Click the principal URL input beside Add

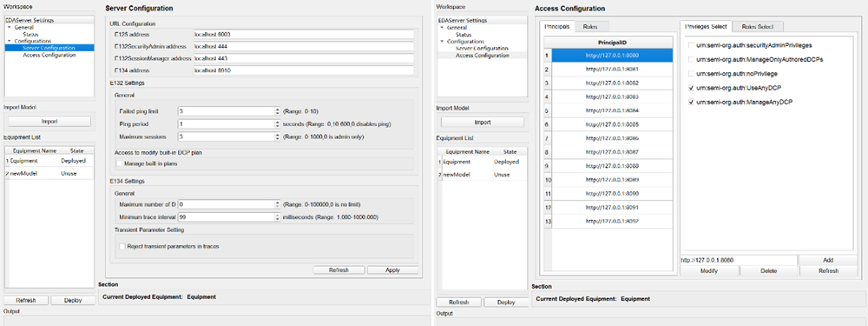coord(739,260)
